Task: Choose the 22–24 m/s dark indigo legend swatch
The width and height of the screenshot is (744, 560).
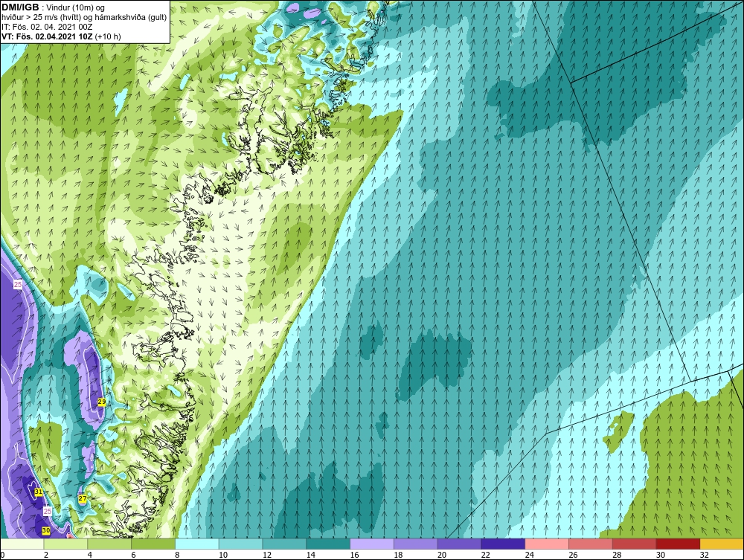Action: coord(503,544)
